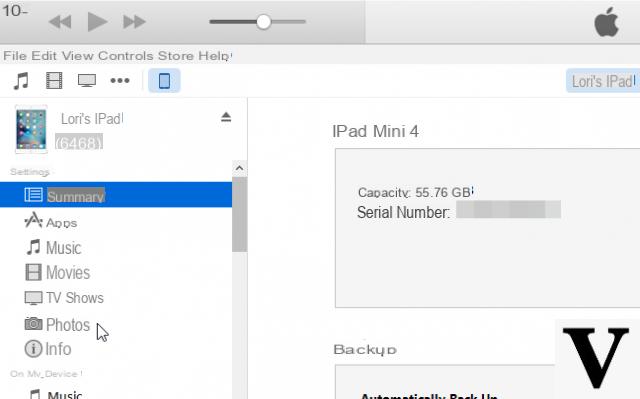Click the sidebar scrollbar up arrow
Screen dimensions: 640x399
[240, 168]
